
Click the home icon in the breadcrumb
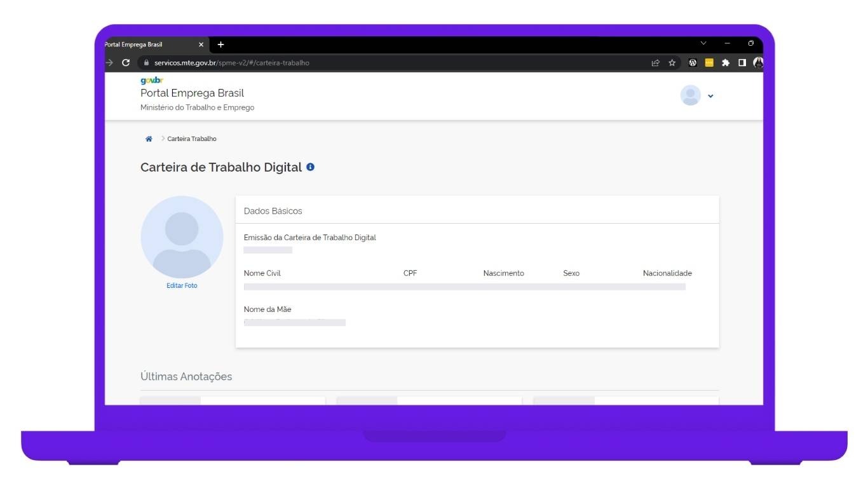coord(149,139)
